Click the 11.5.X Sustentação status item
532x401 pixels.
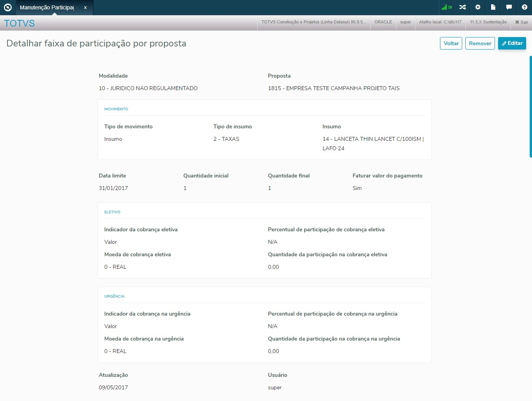click(x=488, y=22)
